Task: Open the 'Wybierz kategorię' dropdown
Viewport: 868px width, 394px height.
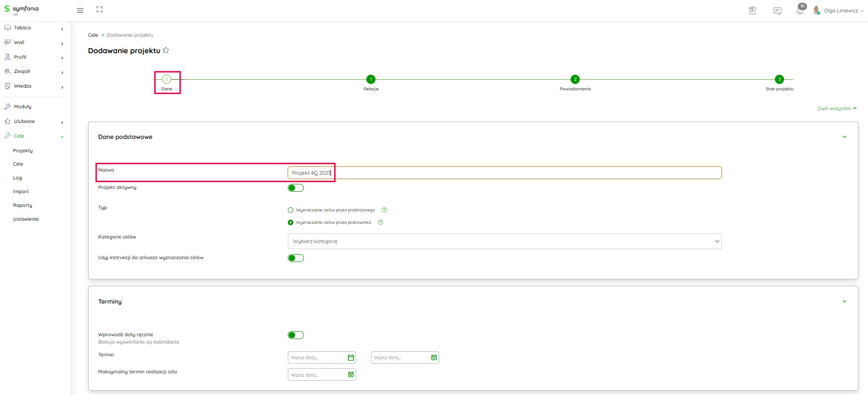Action: pyautogui.click(x=504, y=241)
